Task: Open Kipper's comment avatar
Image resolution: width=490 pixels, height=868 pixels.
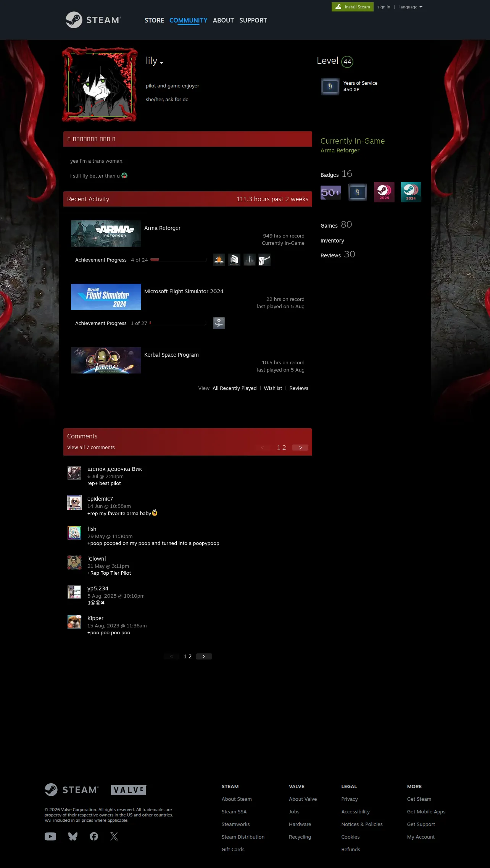Action: click(x=74, y=622)
